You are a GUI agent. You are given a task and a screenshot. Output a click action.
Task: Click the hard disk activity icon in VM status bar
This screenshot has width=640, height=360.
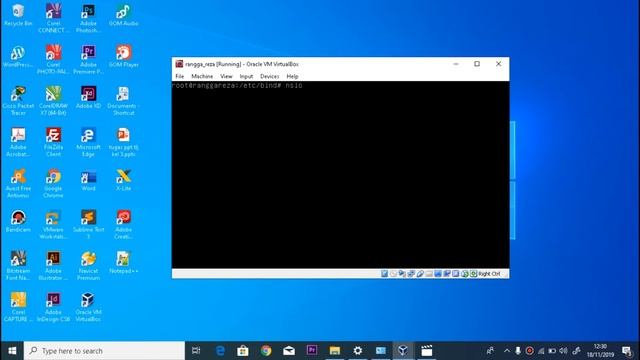click(x=384, y=273)
